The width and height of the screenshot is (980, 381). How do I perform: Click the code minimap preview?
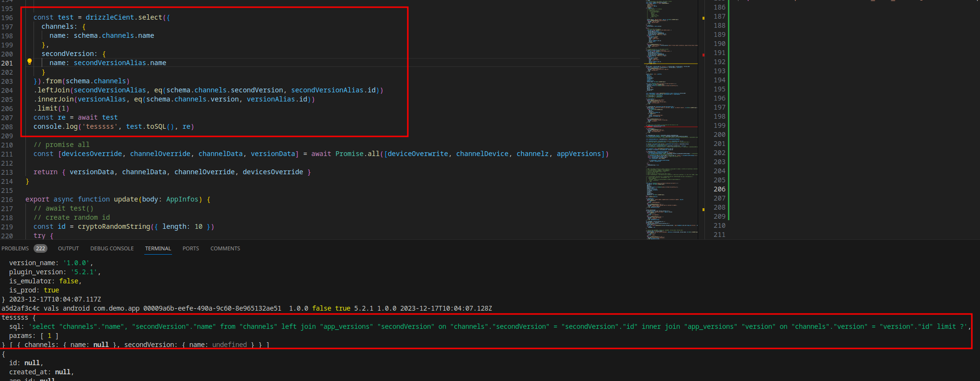pos(671,120)
